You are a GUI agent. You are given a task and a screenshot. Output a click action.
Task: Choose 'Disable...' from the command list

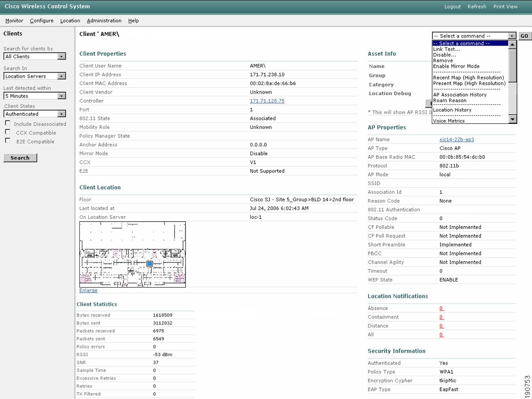pyautogui.click(x=444, y=55)
